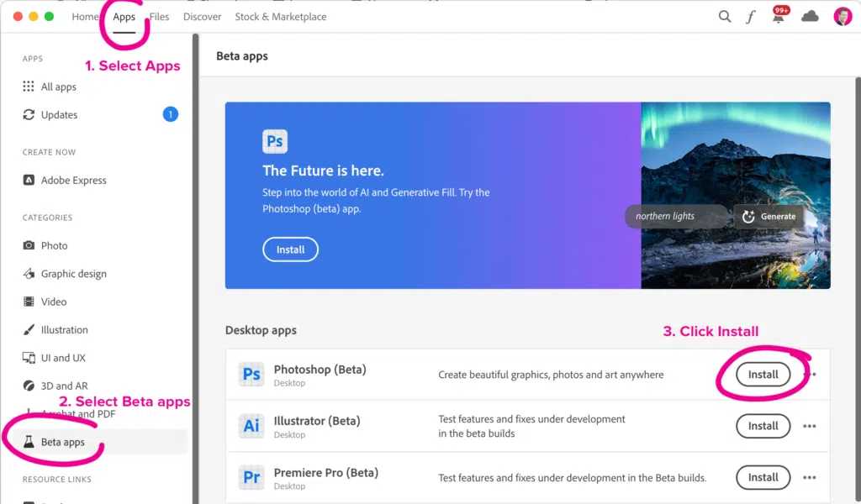861x504 pixels.
Task: Open Updates via the refresh icon
Action: [29, 114]
